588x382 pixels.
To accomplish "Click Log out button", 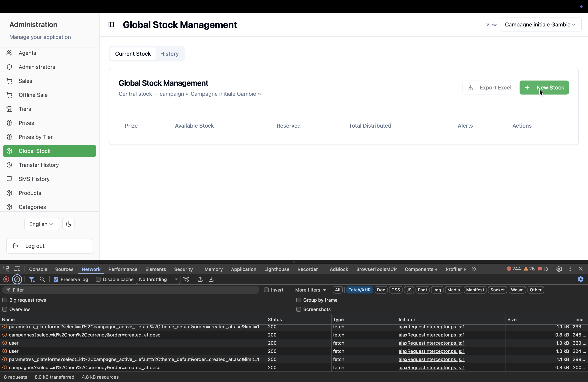I will pyautogui.click(x=50, y=246).
